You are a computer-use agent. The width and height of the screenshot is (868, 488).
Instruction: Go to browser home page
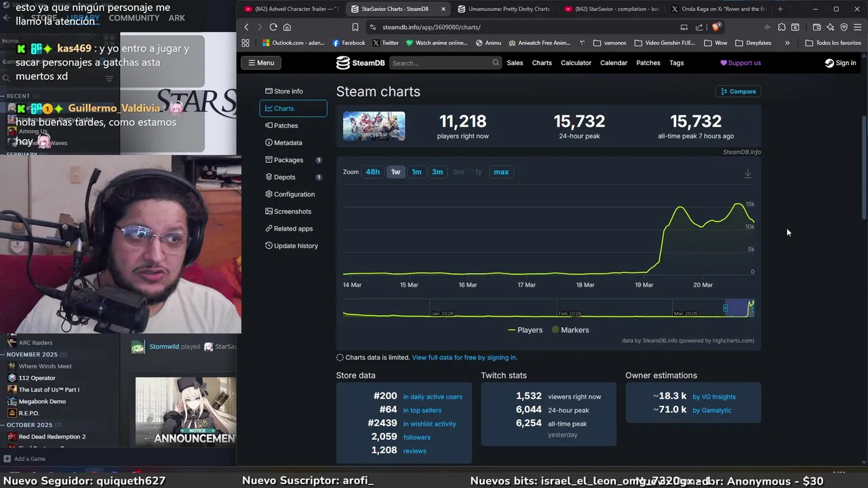coord(287,27)
